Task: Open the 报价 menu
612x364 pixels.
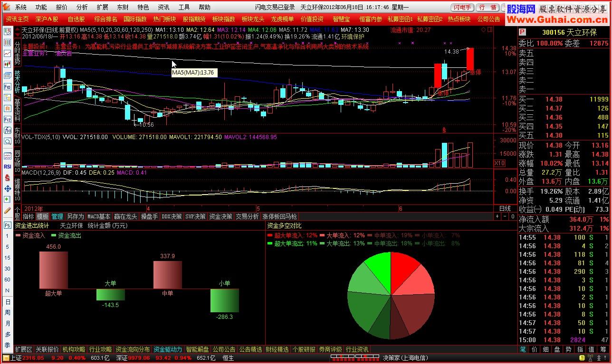Action: (62, 7)
